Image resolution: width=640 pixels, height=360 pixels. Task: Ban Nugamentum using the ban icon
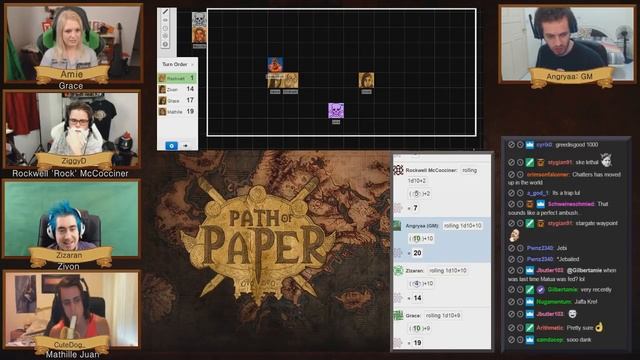coord(511,302)
